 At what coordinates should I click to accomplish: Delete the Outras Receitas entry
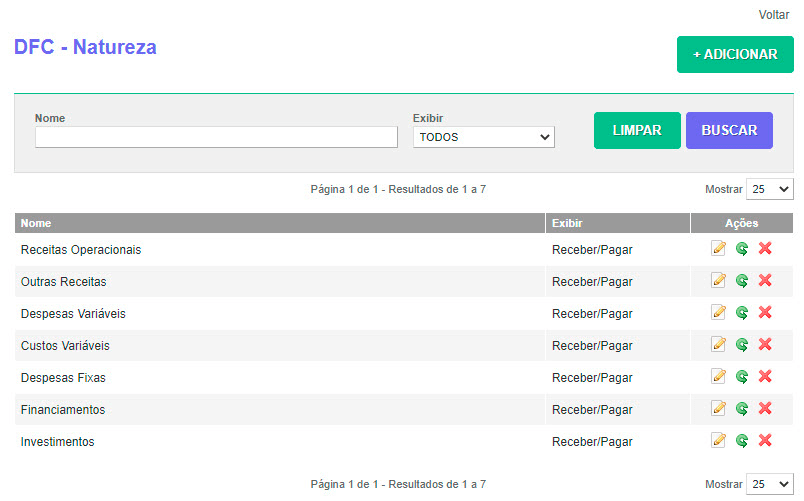coord(765,281)
